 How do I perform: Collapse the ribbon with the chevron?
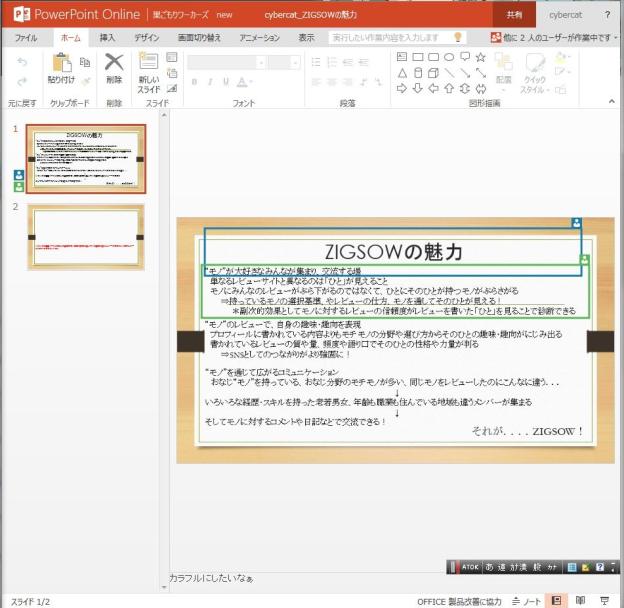point(612,102)
